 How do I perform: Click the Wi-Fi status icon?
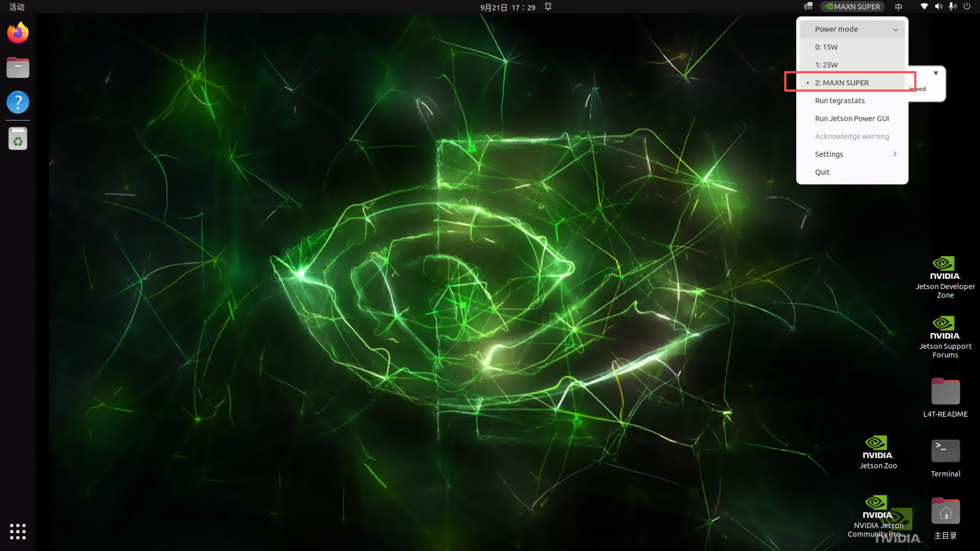coord(924,7)
